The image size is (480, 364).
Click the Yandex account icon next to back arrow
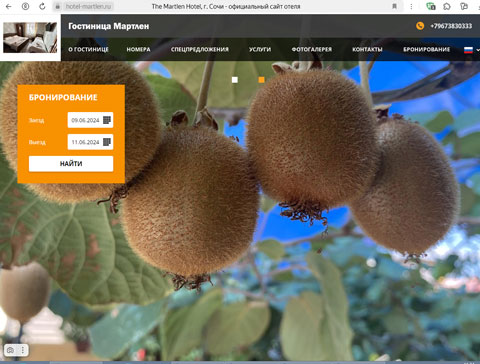(x=25, y=6)
